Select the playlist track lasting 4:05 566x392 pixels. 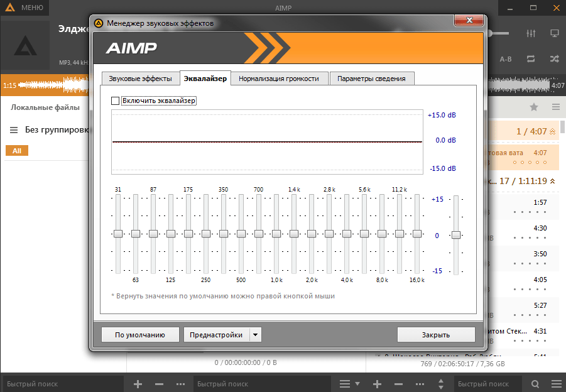tap(523, 284)
